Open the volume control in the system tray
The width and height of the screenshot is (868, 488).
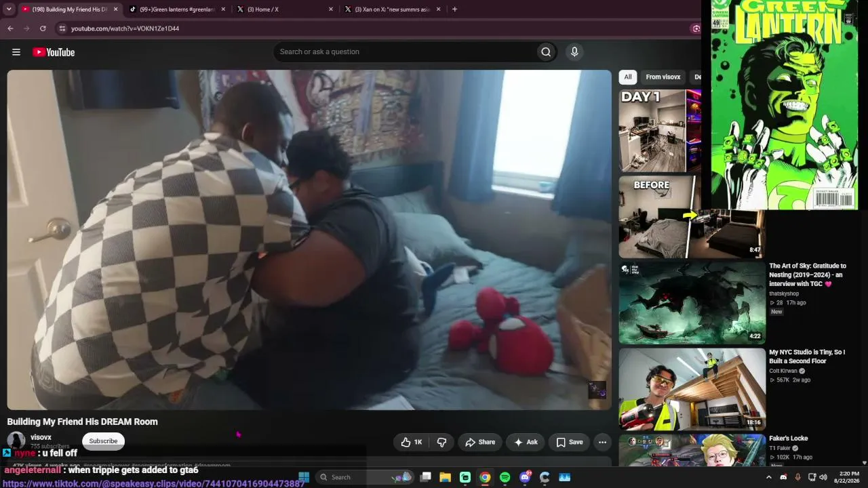point(823,477)
